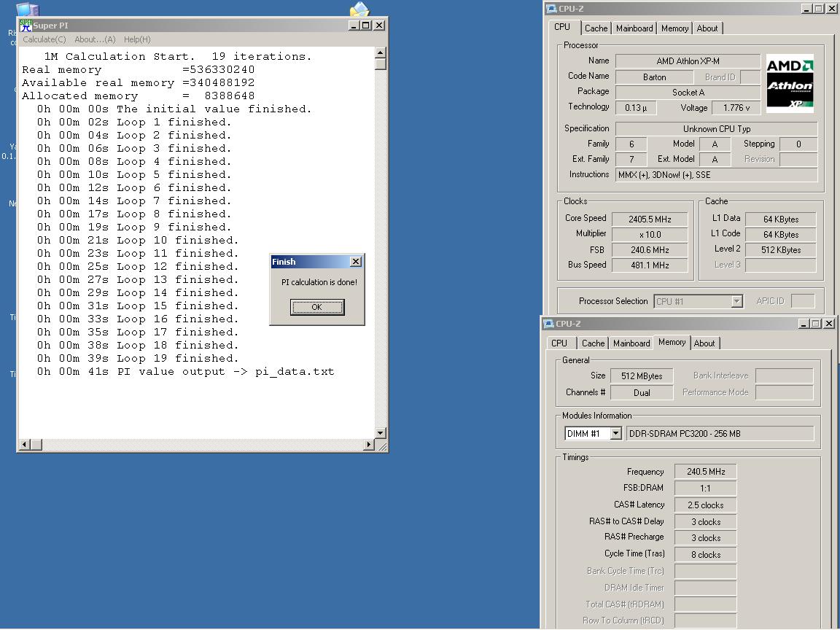Click the Specification field Unknown CPU Typ
Screen dimensions: 840x630
click(717, 129)
